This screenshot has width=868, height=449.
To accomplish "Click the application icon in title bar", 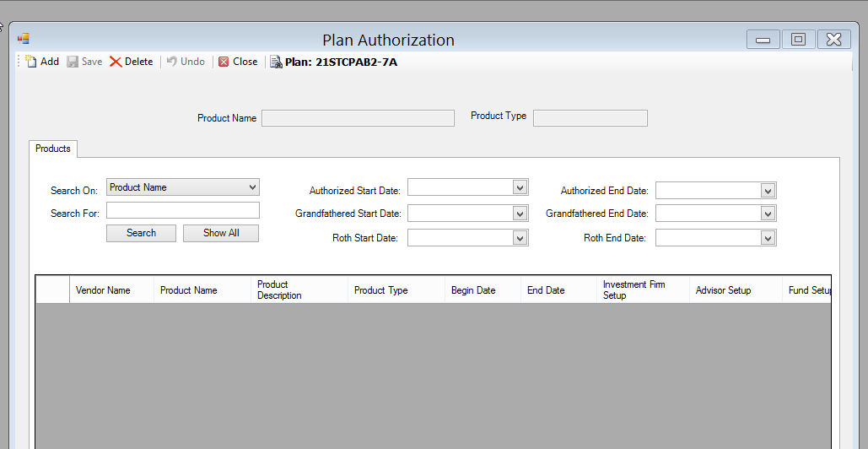I will pyautogui.click(x=24, y=39).
